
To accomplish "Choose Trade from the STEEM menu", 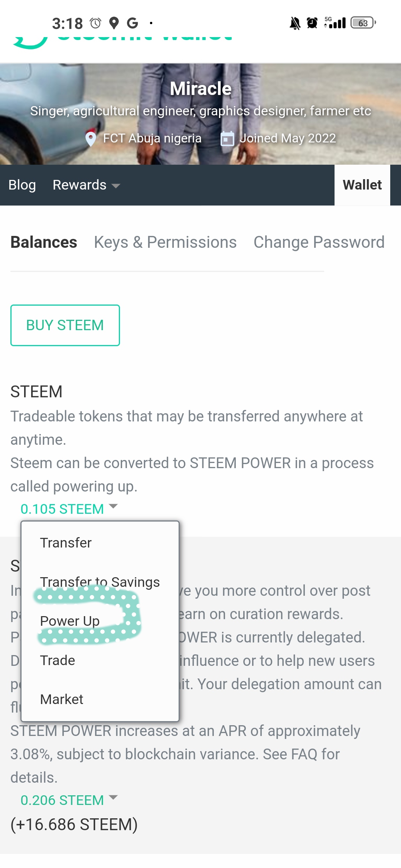I will pos(58,660).
